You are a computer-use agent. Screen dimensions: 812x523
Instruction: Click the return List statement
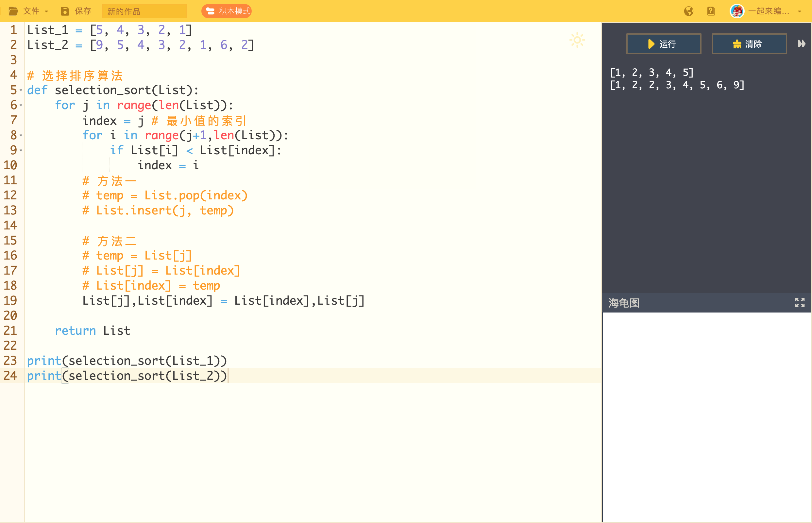(x=93, y=330)
